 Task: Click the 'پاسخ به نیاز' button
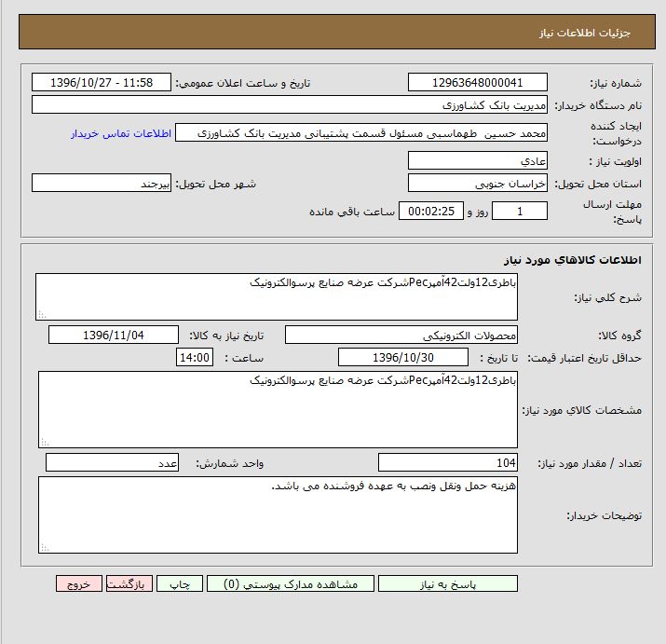point(448,583)
